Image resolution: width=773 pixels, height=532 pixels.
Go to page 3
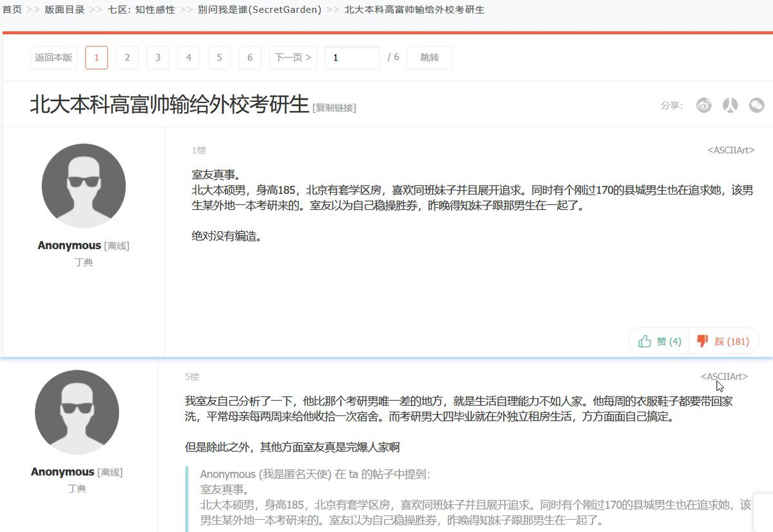tap(158, 57)
